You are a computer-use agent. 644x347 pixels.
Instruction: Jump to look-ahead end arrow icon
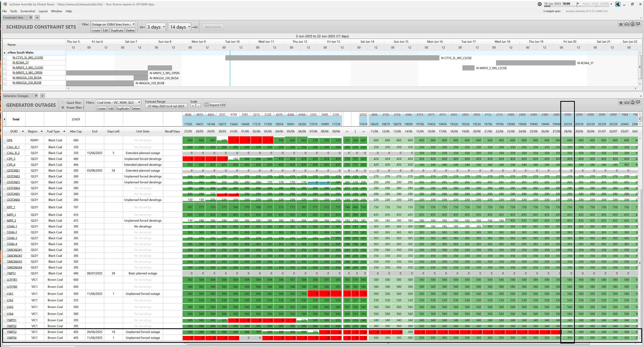pos(195,27)
